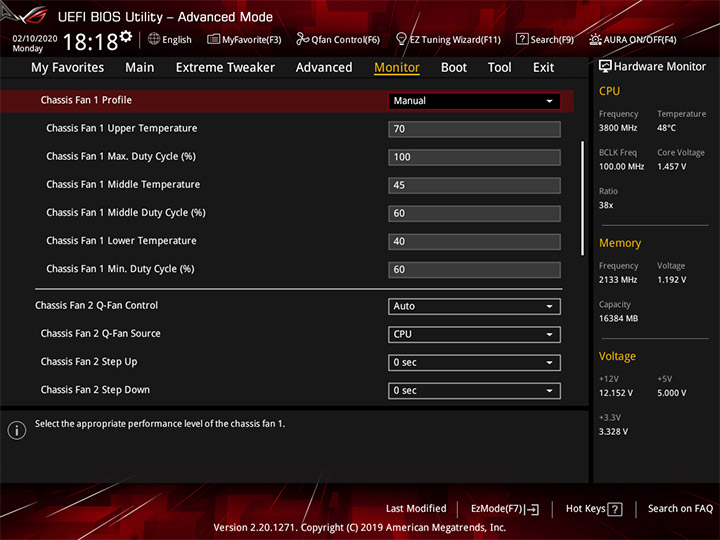Open Qfan Control(F6) fan icon
Screen dimensions: 720x540
point(302,39)
